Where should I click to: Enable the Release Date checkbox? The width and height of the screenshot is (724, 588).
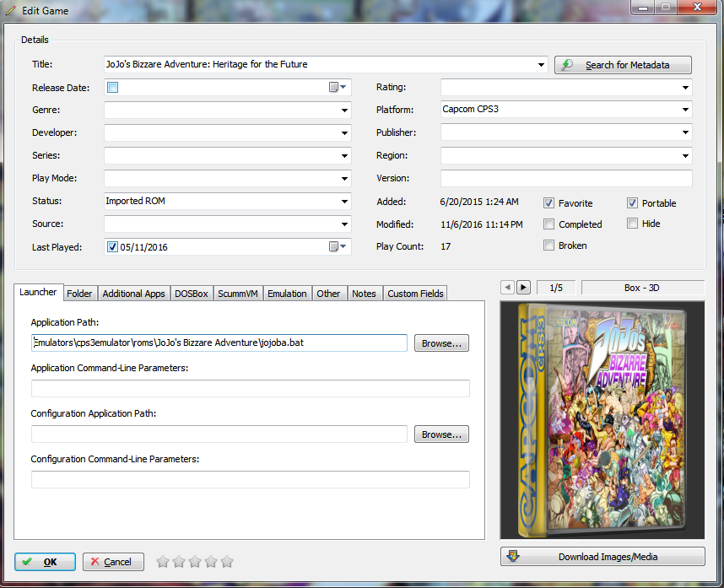click(x=113, y=87)
